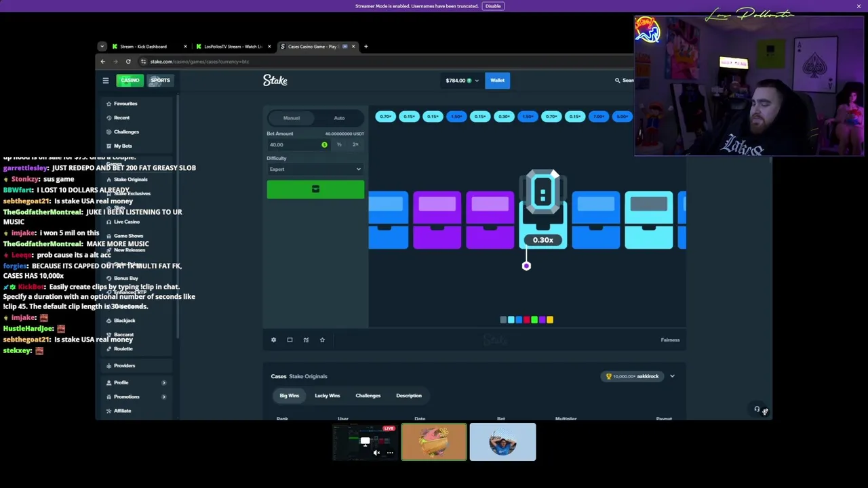Click the green dollar currency icon in bet field
868x488 pixels.
pyautogui.click(x=324, y=145)
